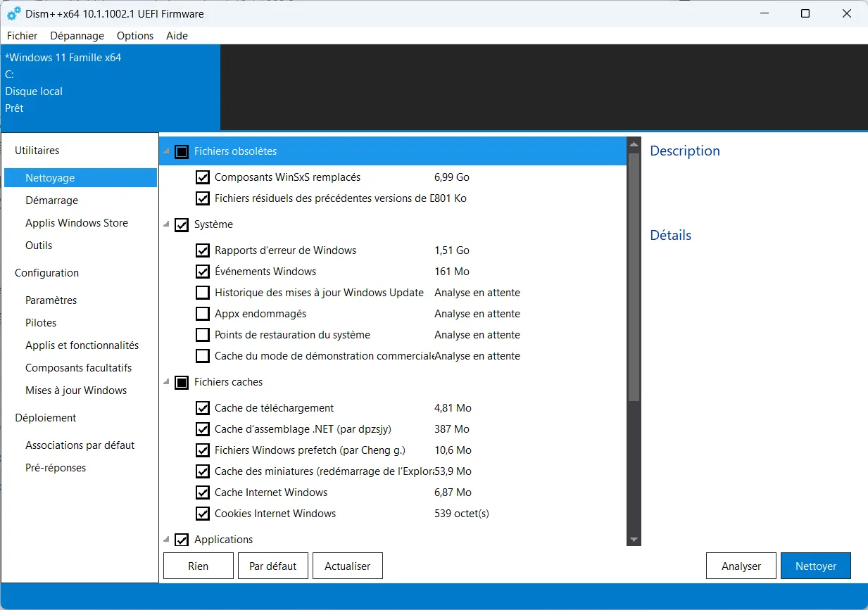
Task: Click the Dism++ gear icon in the title bar
Action: point(14,13)
